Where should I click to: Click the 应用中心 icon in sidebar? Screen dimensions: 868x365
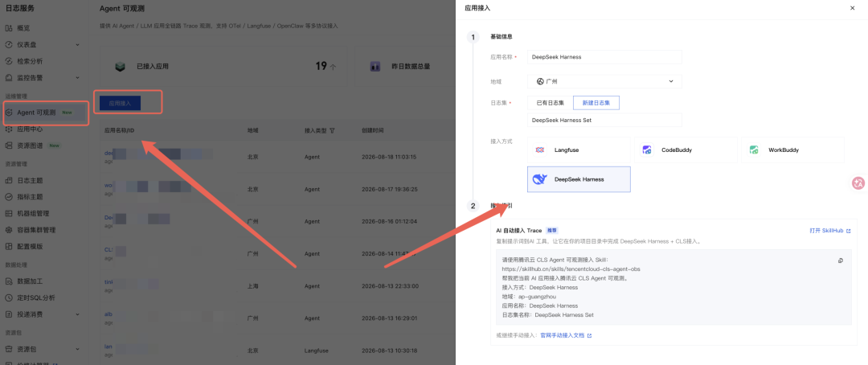click(x=9, y=129)
